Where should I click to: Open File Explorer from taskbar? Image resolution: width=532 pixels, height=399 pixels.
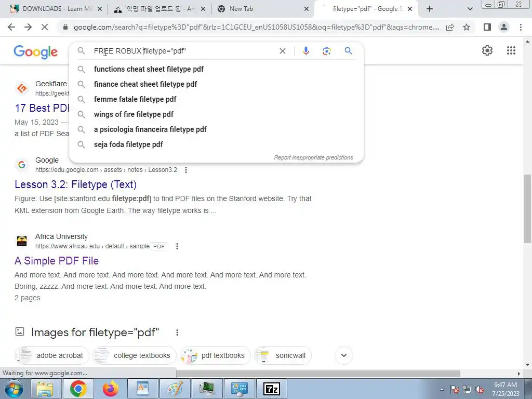pyautogui.click(x=45, y=389)
